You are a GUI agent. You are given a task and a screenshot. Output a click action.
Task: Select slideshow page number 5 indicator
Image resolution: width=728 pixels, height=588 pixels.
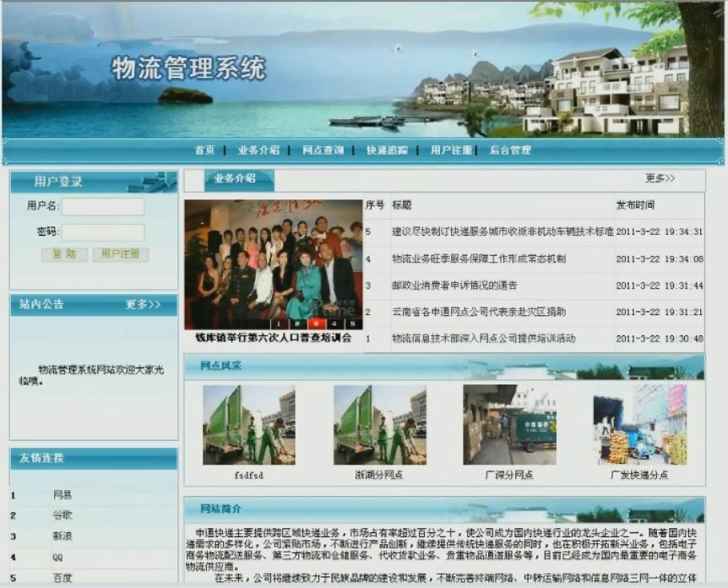coord(353,324)
